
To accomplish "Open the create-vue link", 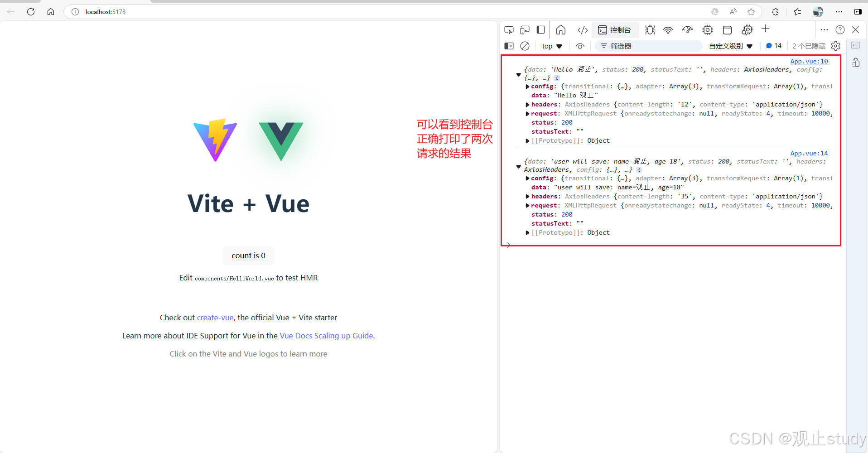I will (215, 318).
